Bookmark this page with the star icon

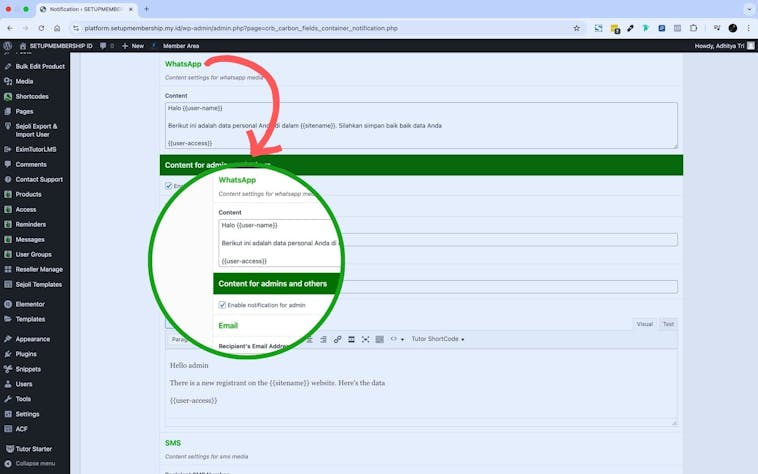(576, 28)
